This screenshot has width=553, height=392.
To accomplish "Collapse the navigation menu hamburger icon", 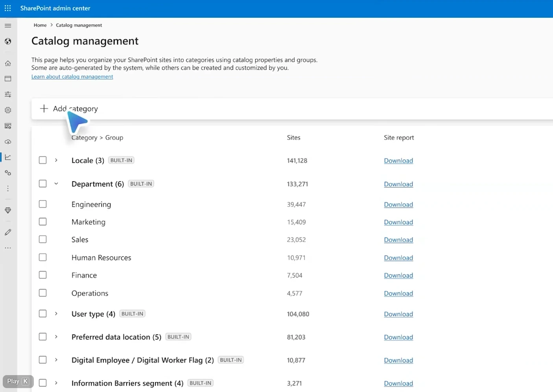I will [x=8, y=26].
